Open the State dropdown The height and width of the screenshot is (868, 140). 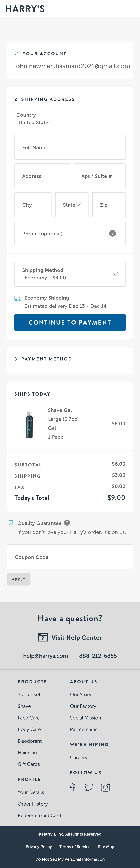(x=72, y=204)
